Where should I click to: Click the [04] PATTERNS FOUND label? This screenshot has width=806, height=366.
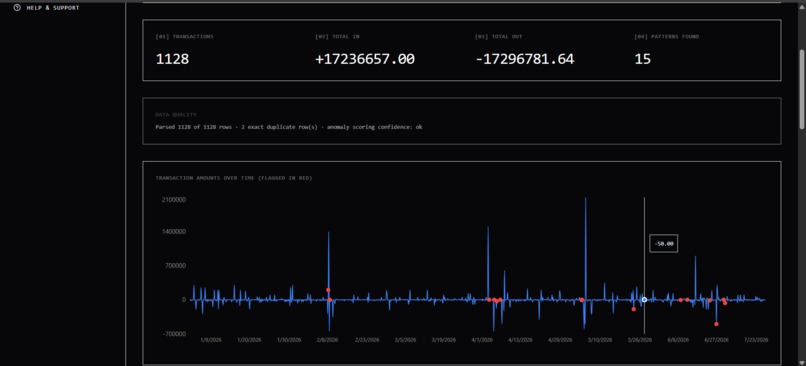pyautogui.click(x=667, y=37)
